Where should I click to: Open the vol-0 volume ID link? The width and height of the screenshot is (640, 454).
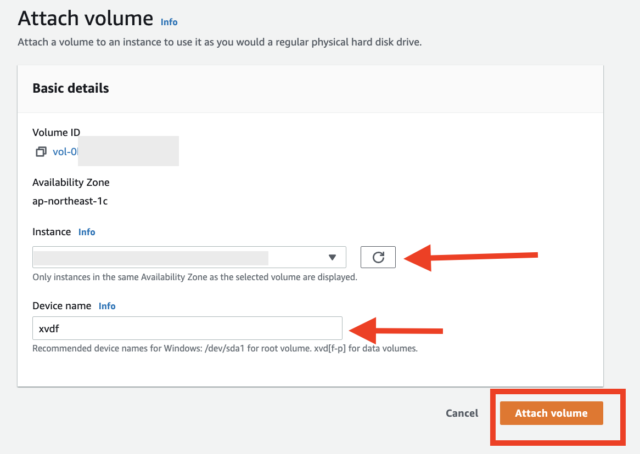click(65, 152)
